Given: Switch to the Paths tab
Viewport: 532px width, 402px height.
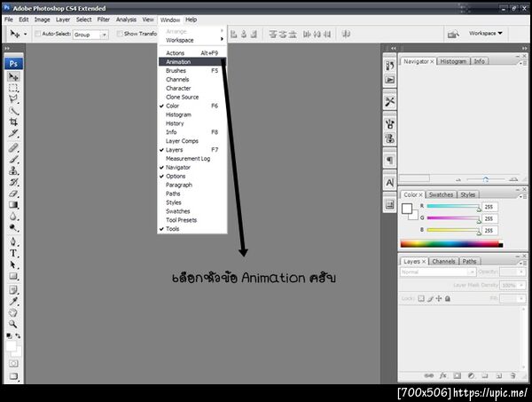Looking at the screenshot, I should (x=470, y=262).
